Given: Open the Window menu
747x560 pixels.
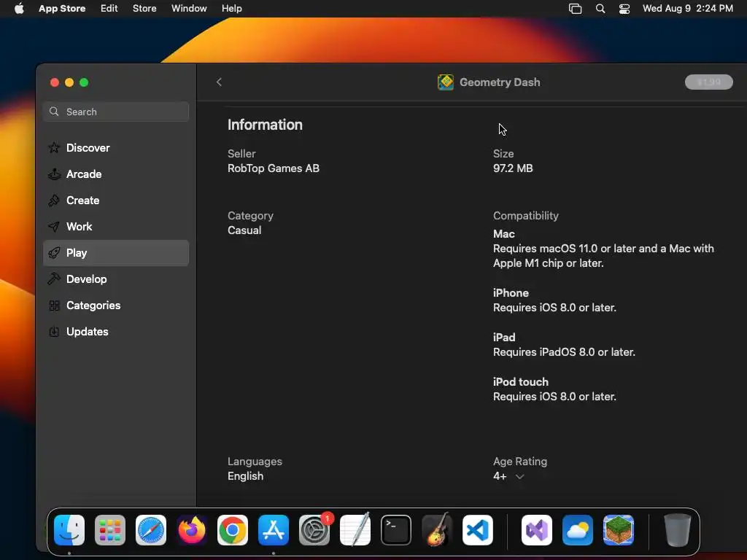Looking at the screenshot, I should pyautogui.click(x=189, y=9).
